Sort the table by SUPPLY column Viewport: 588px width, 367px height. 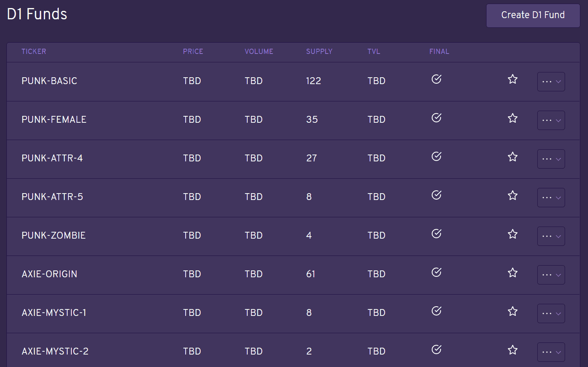coord(319,52)
